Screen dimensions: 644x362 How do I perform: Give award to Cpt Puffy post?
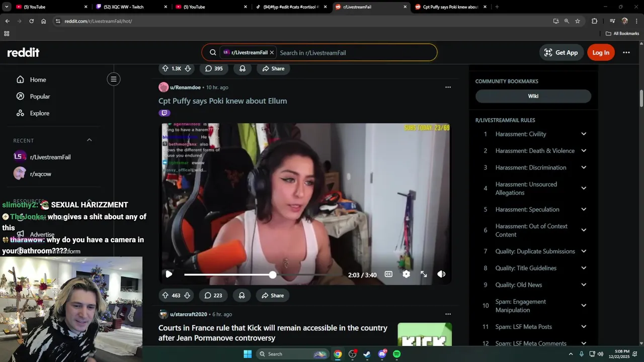pyautogui.click(x=242, y=296)
